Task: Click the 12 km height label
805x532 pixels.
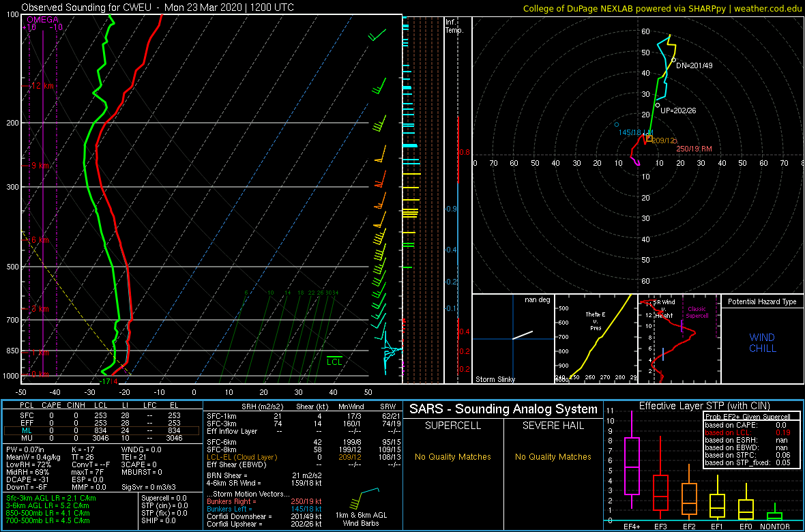Action: point(42,86)
